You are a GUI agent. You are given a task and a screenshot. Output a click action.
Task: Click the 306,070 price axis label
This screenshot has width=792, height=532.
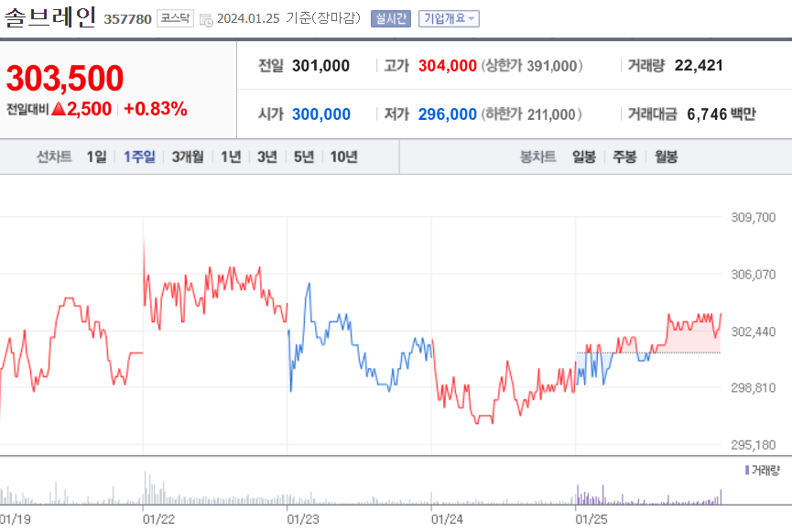[x=754, y=275]
